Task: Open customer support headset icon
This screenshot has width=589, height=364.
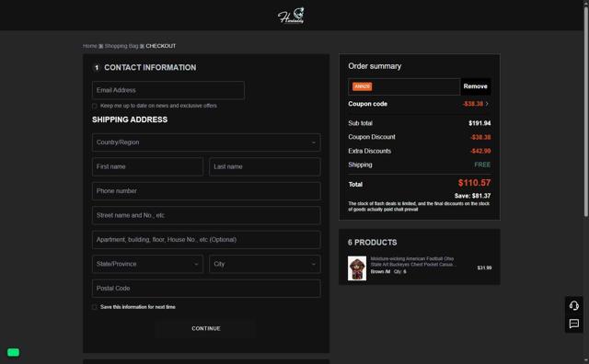Action: (x=573, y=305)
